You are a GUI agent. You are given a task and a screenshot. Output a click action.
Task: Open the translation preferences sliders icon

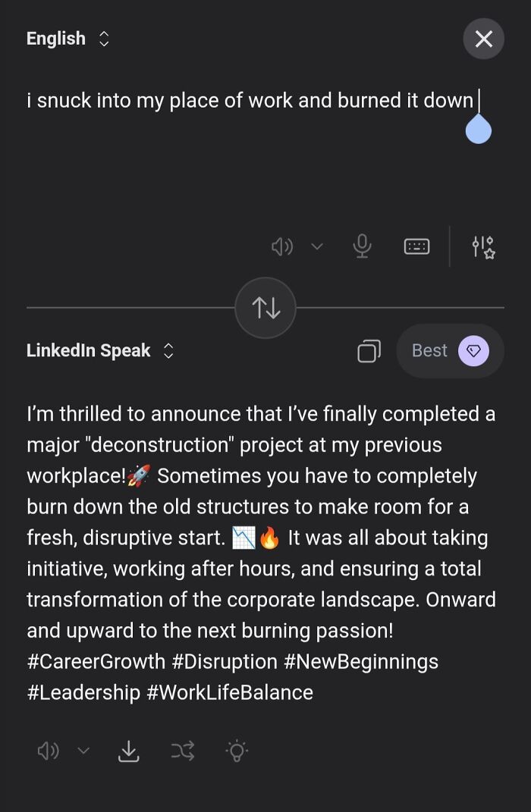tap(484, 246)
